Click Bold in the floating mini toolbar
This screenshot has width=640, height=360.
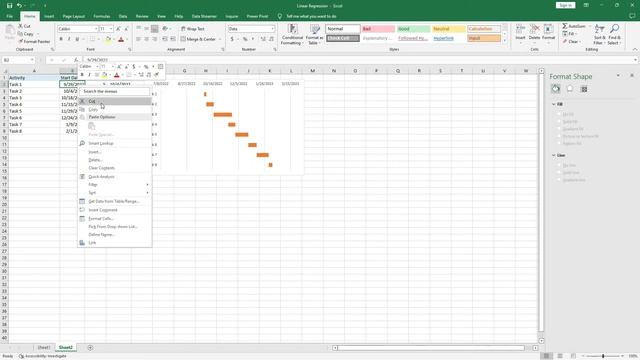tap(82, 75)
